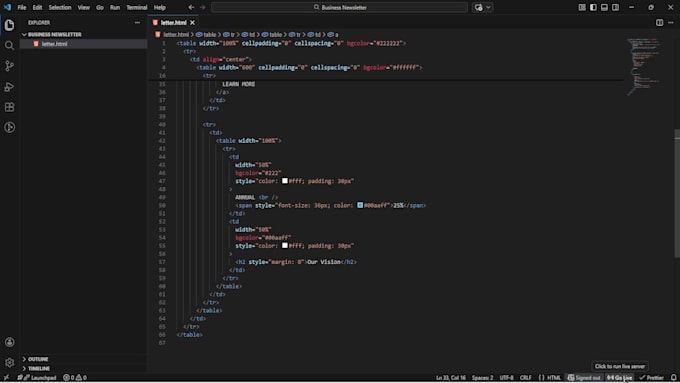Image resolution: width=680 pixels, height=383 pixels.
Task: Open the Terminal menu
Action: point(137,7)
